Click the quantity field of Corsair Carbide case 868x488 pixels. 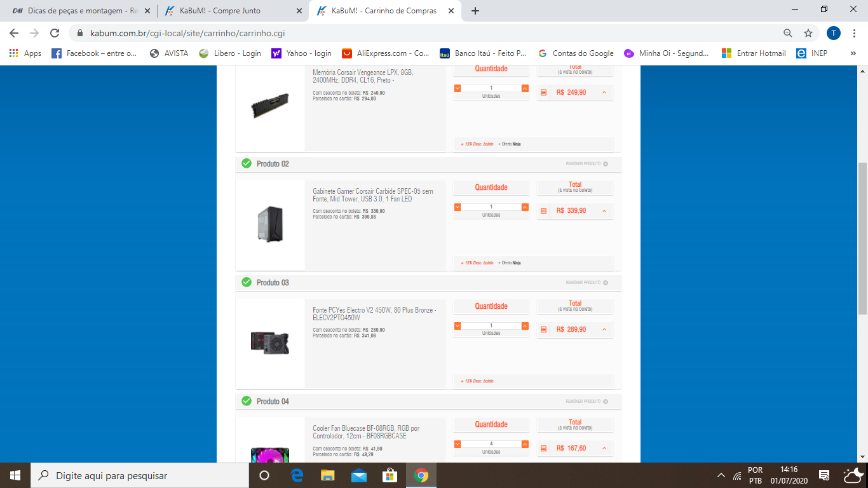[491, 207]
